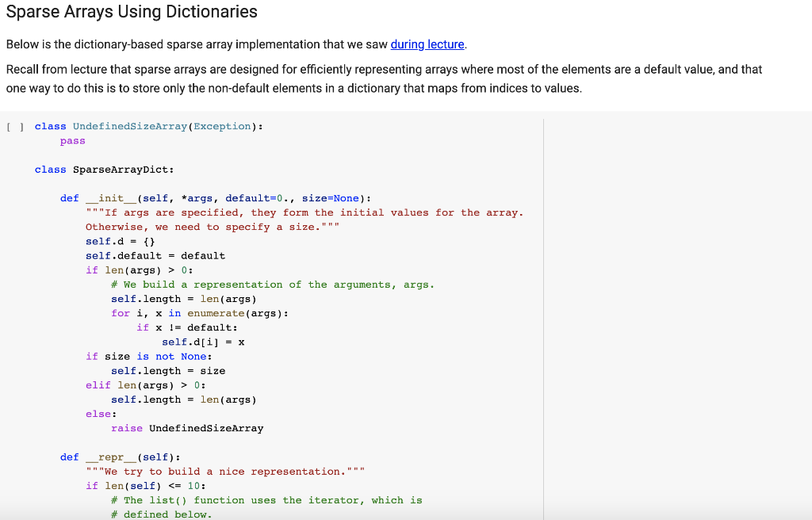Click the pass statement under UndefinedSizeArray
Image resolution: width=812 pixels, height=520 pixels.
tap(72, 140)
